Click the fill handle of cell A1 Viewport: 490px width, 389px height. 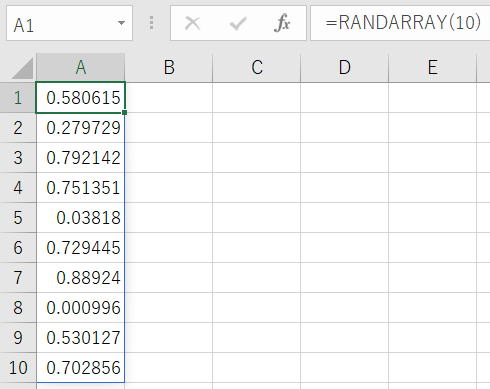pos(125,113)
